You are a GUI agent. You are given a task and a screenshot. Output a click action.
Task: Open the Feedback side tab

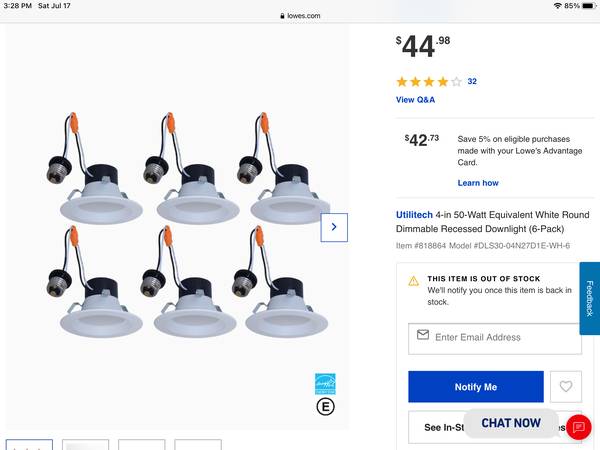click(589, 298)
